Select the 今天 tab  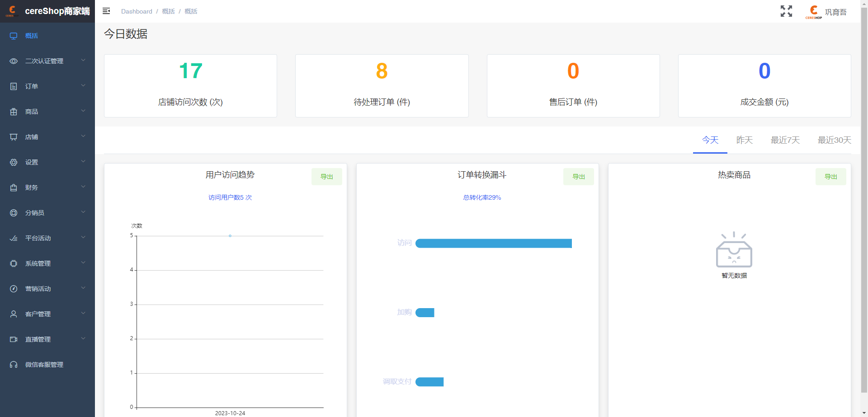(x=710, y=140)
